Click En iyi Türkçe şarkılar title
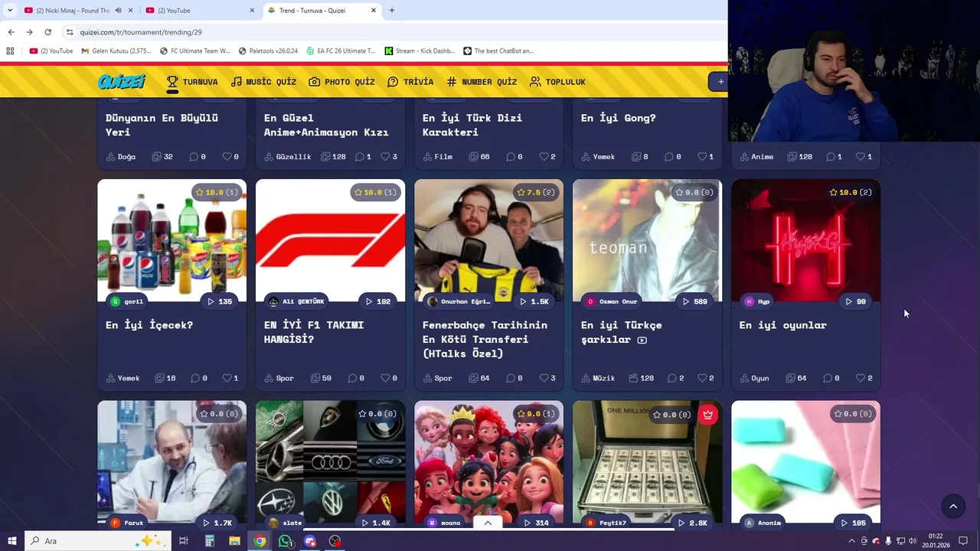The image size is (980, 551). (x=621, y=332)
